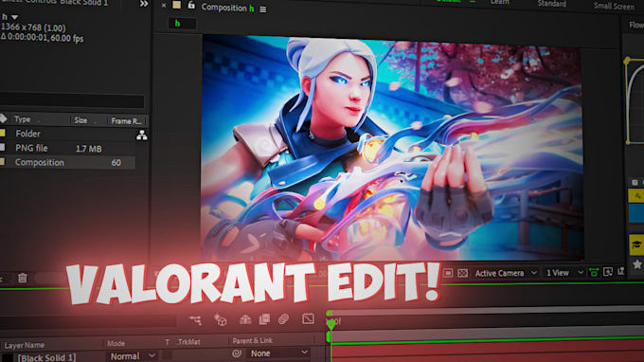Click the timeline playhead marker
The image size is (644, 362).
coord(331,324)
